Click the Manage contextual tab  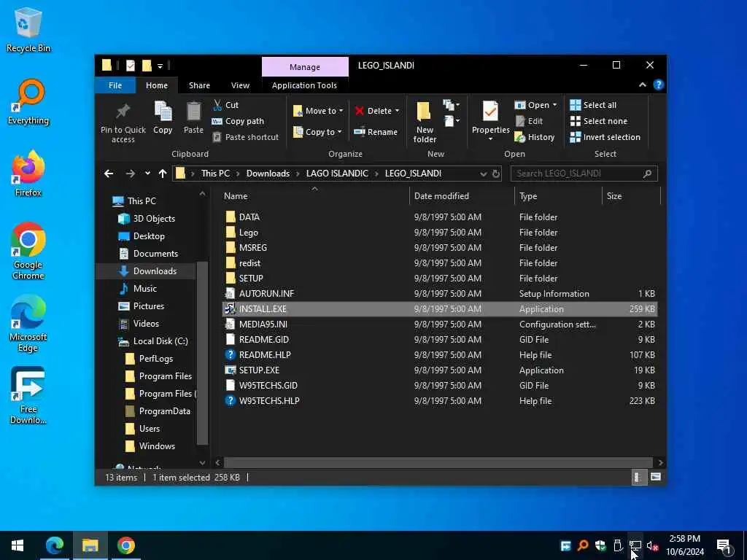coord(305,66)
